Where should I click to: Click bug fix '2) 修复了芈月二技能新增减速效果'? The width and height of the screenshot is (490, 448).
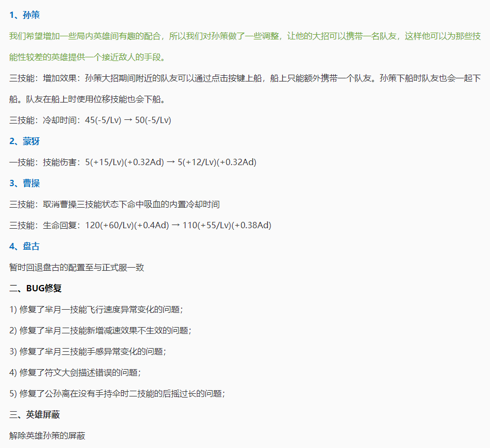tap(101, 331)
